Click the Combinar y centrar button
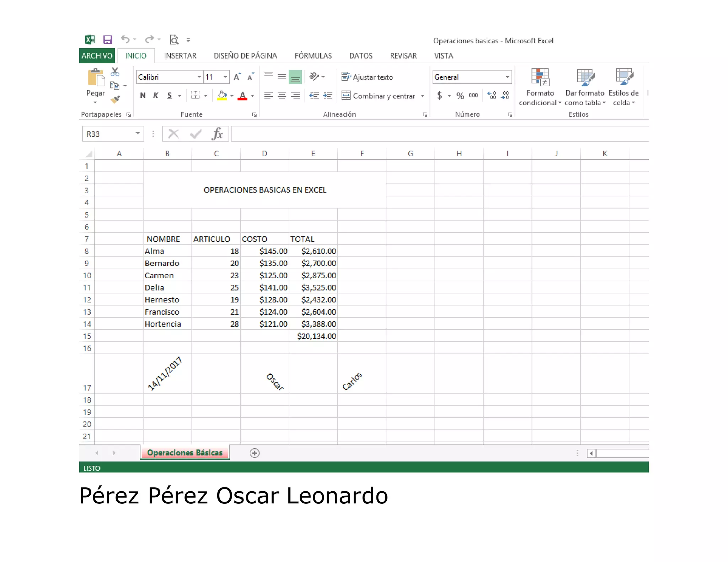 pyautogui.click(x=379, y=96)
